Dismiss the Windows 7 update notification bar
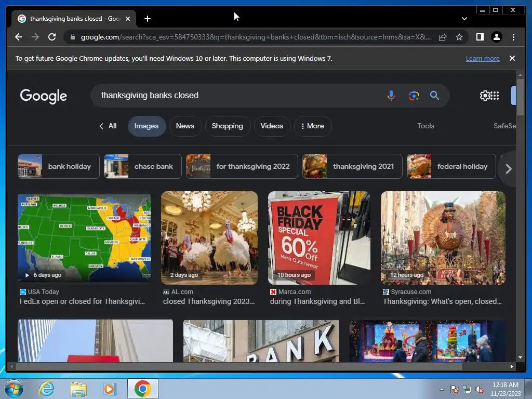The height and width of the screenshot is (399, 532). (512, 58)
